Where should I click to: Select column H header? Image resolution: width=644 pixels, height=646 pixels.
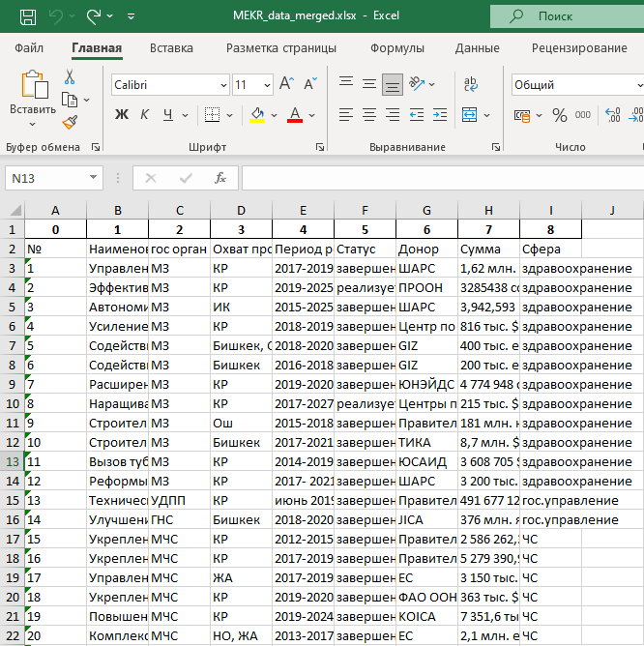[488, 210]
